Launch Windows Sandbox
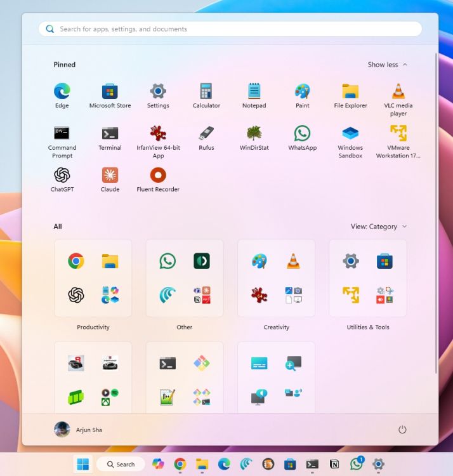 click(x=350, y=142)
